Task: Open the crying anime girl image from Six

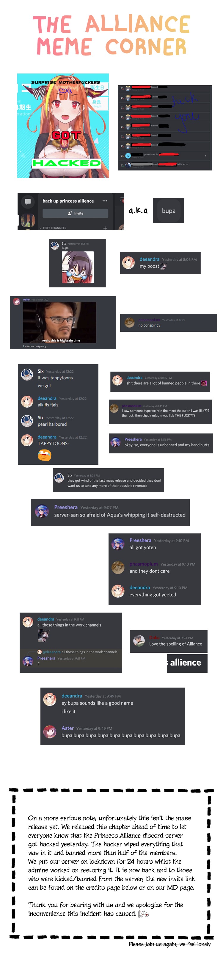Action: click(78, 267)
